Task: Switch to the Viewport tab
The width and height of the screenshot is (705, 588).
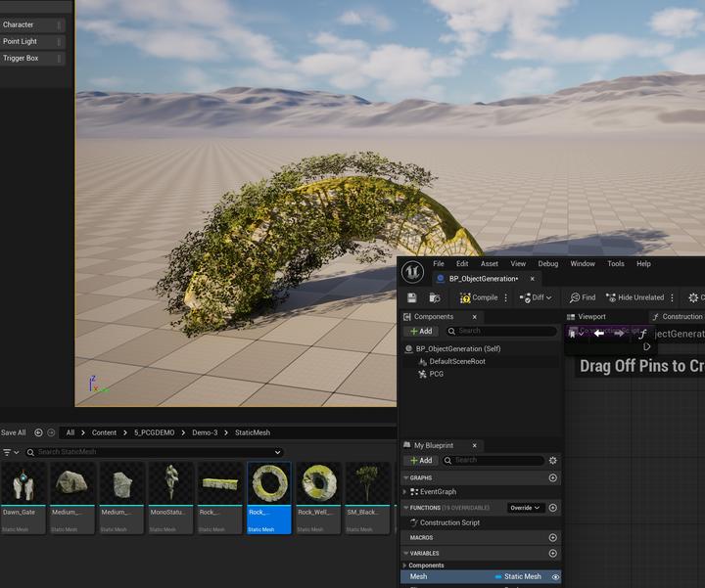Action: click(x=586, y=317)
